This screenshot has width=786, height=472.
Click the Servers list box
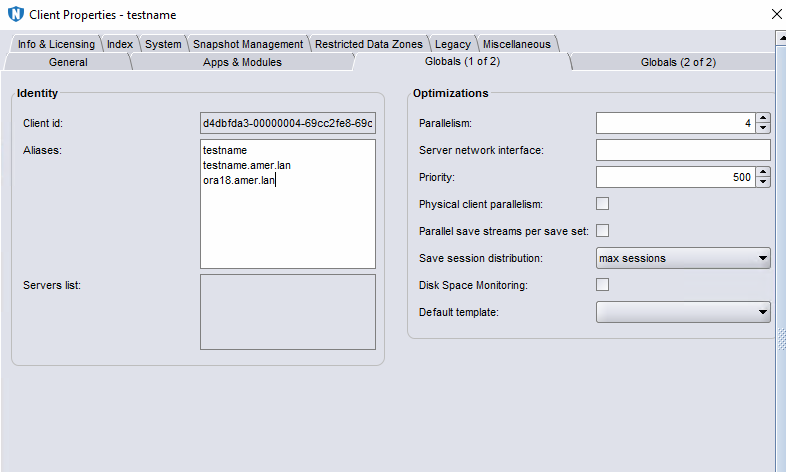[x=288, y=312]
